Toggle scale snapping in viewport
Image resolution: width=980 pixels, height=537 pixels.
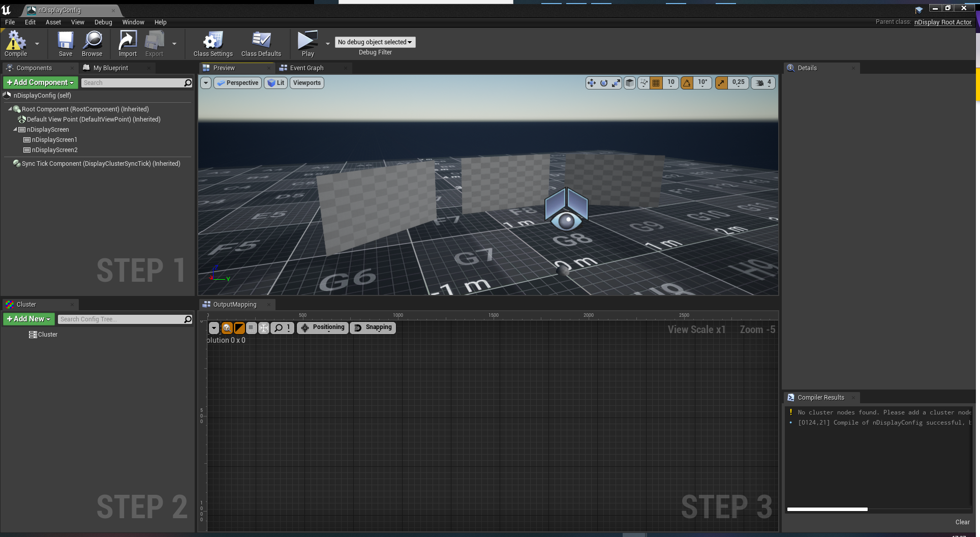721,83
